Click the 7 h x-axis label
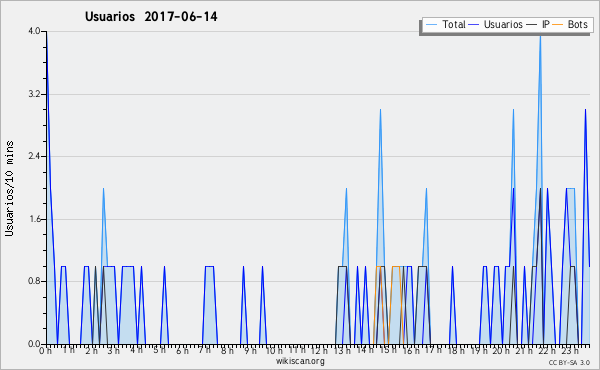 204,350
